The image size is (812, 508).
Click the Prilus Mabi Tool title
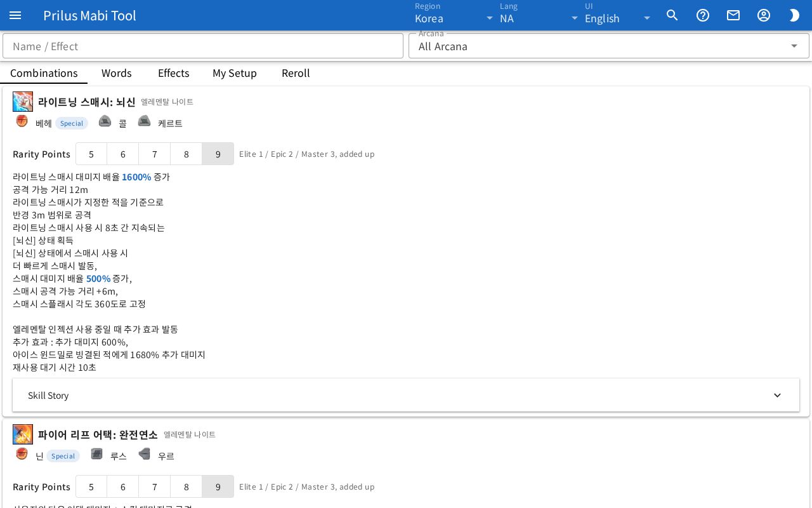pyautogui.click(x=89, y=15)
